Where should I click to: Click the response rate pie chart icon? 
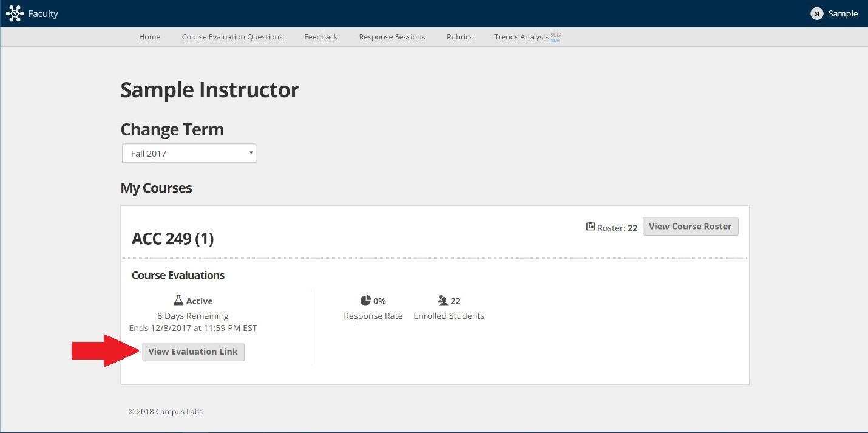point(365,301)
